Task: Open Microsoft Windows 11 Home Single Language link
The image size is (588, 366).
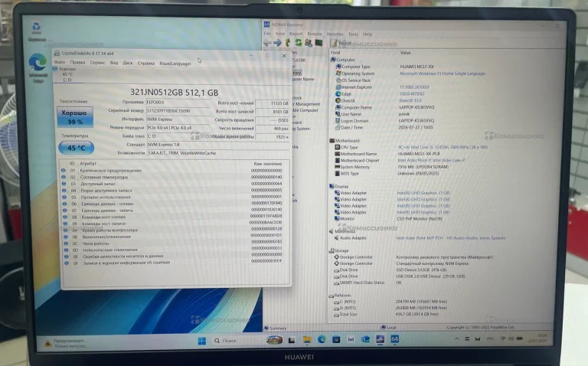Action: [442, 74]
